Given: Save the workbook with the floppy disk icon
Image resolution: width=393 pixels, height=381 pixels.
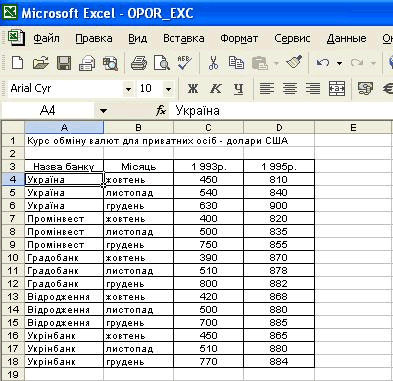Looking at the screenshot, I should click(x=64, y=63).
